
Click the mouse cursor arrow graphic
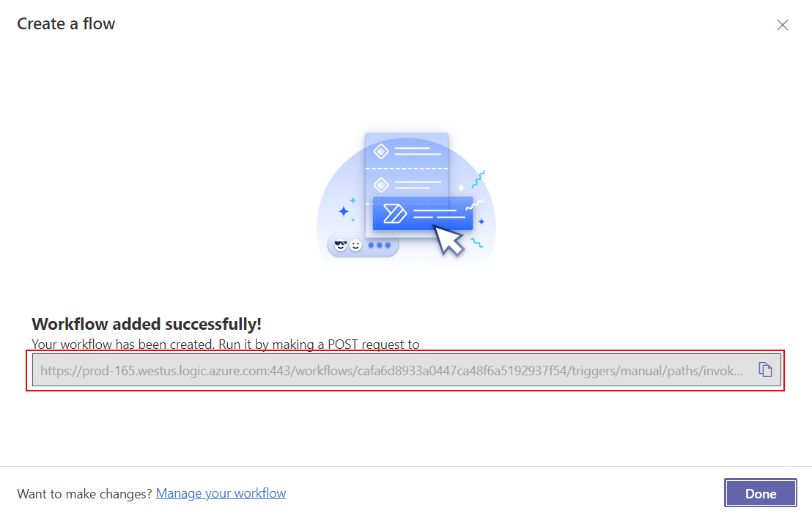tap(449, 240)
